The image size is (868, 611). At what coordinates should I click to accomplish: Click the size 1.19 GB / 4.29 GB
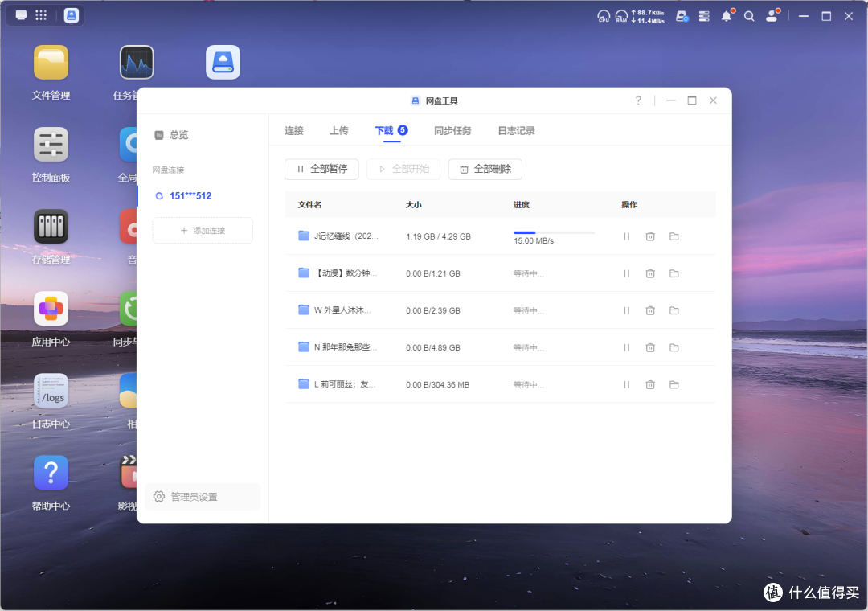tap(439, 236)
